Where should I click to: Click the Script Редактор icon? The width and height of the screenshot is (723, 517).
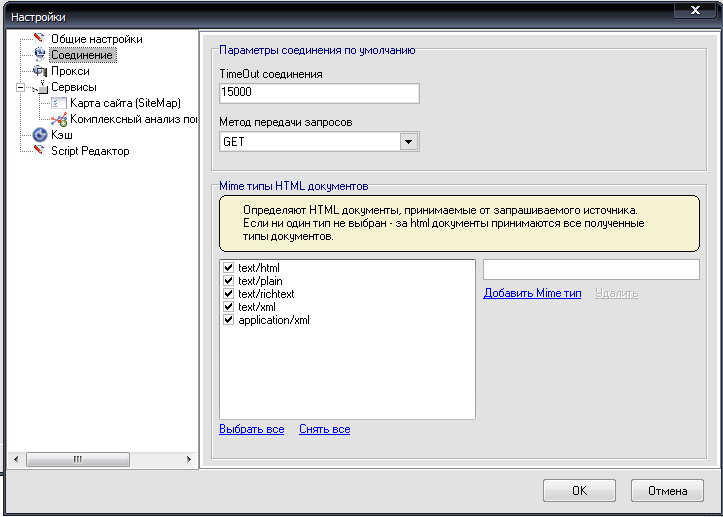(40, 151)
